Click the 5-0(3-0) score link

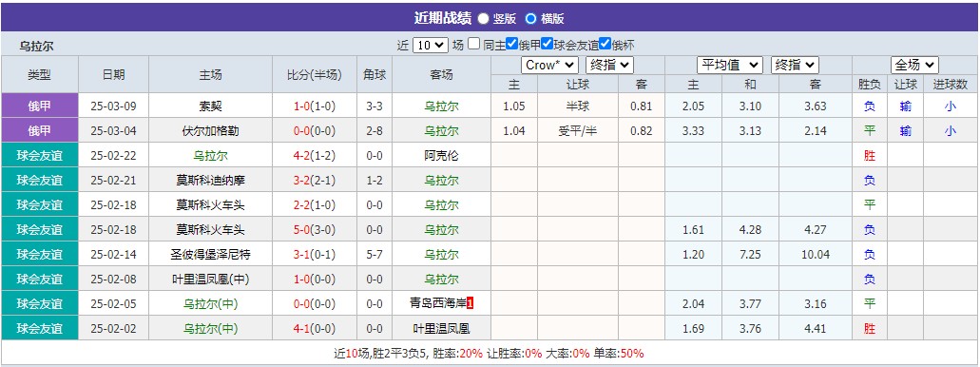[315, 229]
